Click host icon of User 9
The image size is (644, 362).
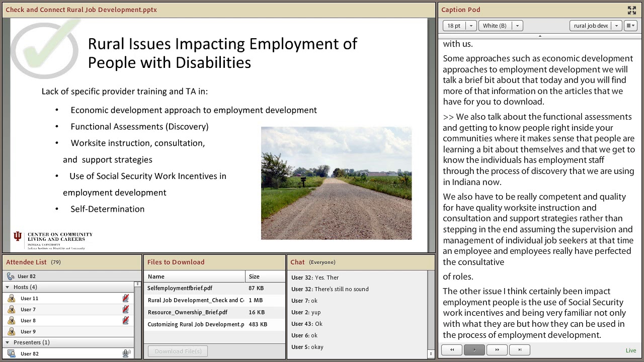[x=11, y=331]
